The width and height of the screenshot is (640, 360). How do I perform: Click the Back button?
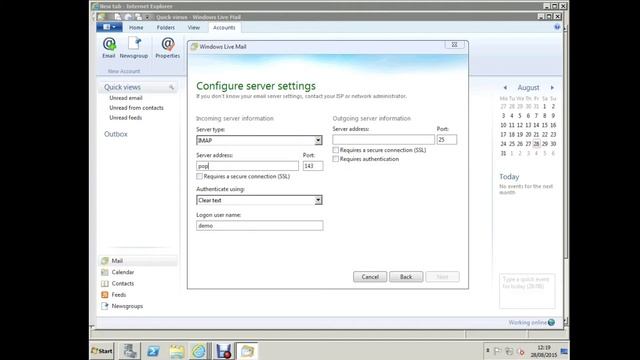coord(406,277)
